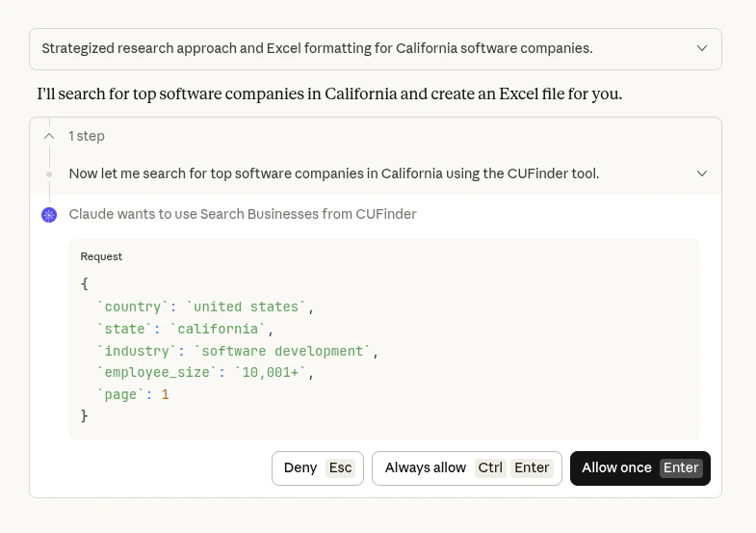Click the 'Request' label in code panel

(101, 256)
